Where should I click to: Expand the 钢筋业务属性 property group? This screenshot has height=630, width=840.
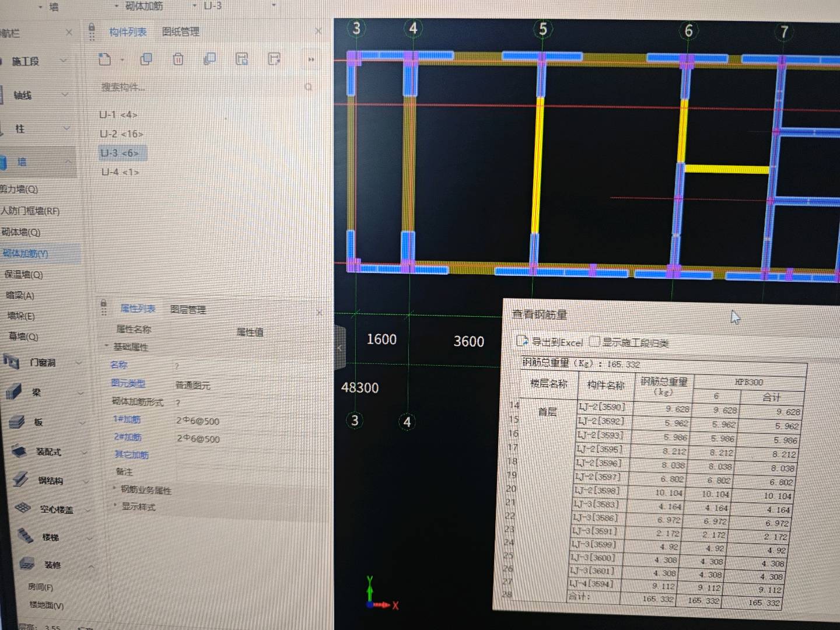click(114, 488)
